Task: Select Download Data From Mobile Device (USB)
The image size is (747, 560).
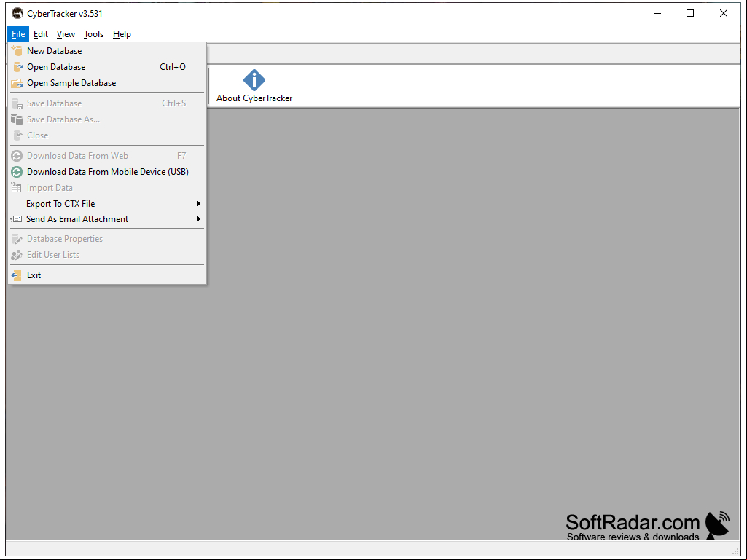Action: coord(107,171)
